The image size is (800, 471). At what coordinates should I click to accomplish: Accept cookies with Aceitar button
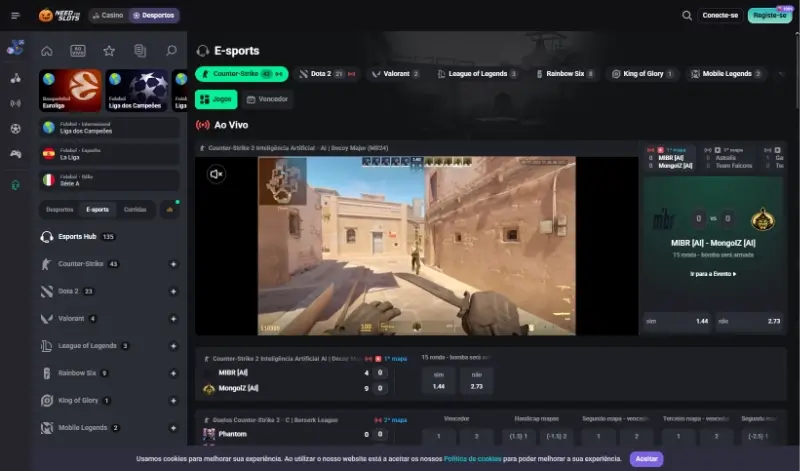tap(646, 459)
